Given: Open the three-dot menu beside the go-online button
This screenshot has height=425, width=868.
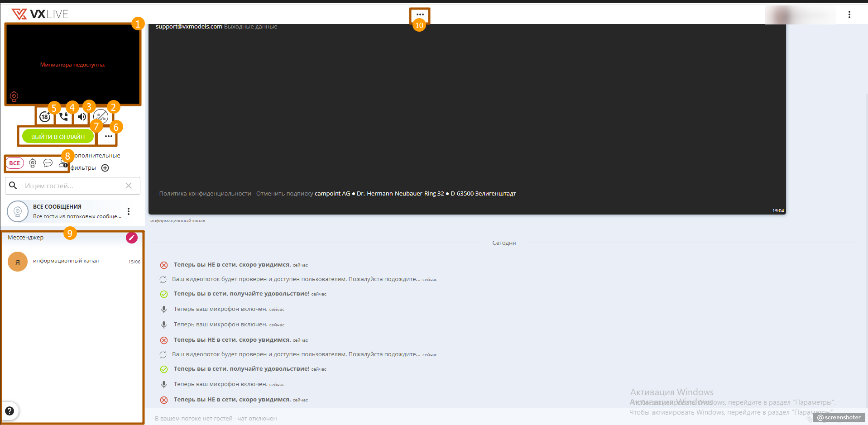Looking at the screenshot, I should 108,136.
